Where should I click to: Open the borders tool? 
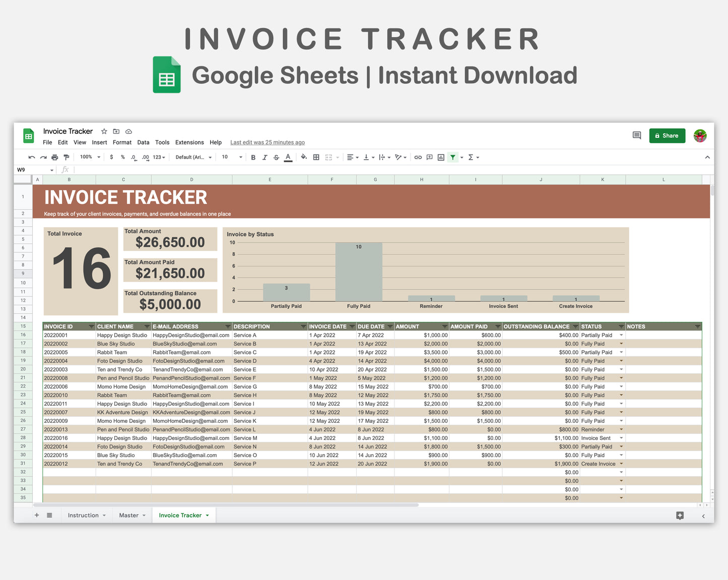coord(316,157)
